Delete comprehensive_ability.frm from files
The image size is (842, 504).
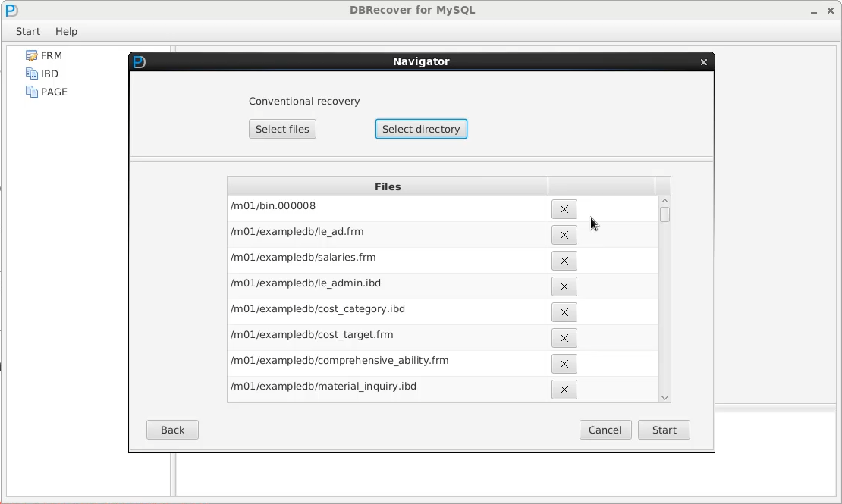point(564,364)
